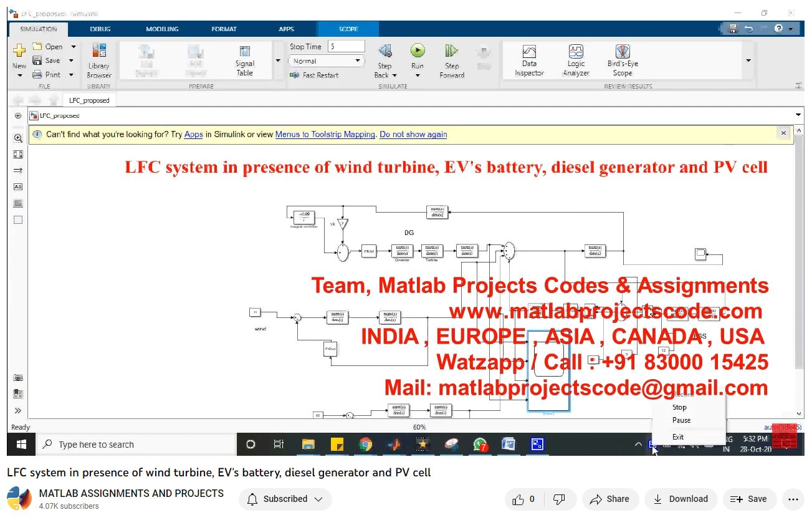The width and height of the screenshot is (812, 520).
Task: Click the Download button
Action: point(681,499)
